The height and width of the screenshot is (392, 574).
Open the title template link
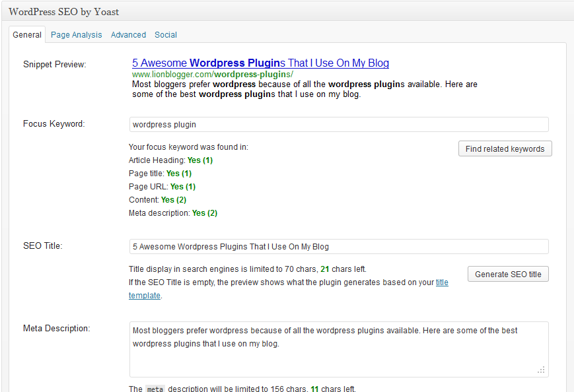click(x=441, y=282)
